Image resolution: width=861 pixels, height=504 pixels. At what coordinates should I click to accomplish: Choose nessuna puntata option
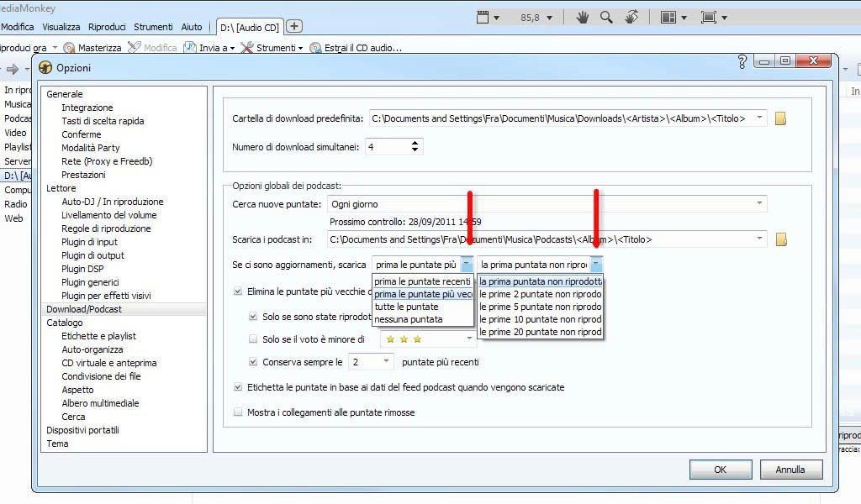422,319
